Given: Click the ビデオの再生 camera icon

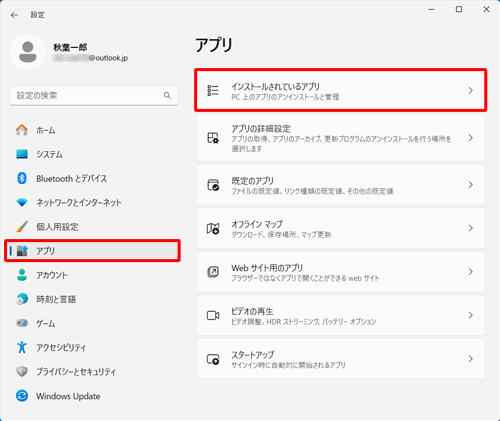Looking at the screenshot, I should pos(213,315).
